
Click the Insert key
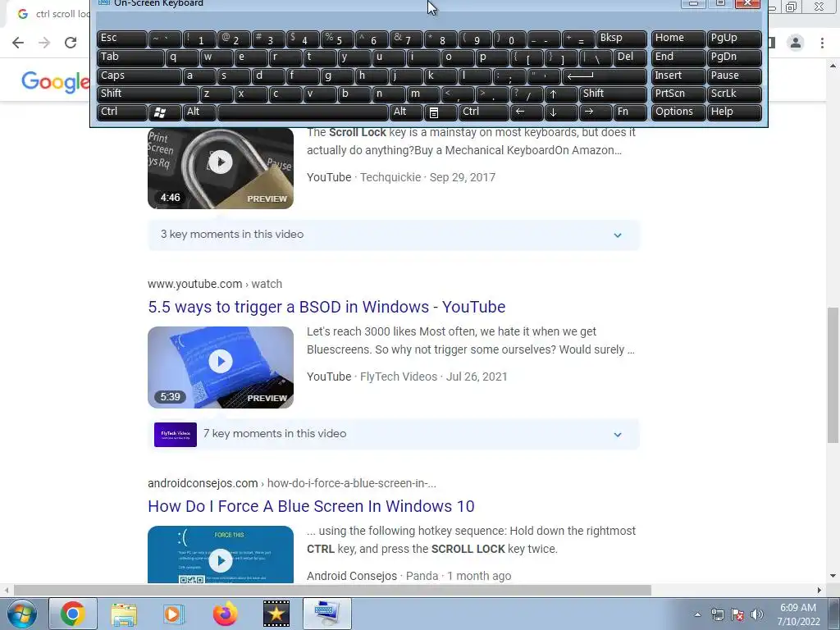click(678, 76)
